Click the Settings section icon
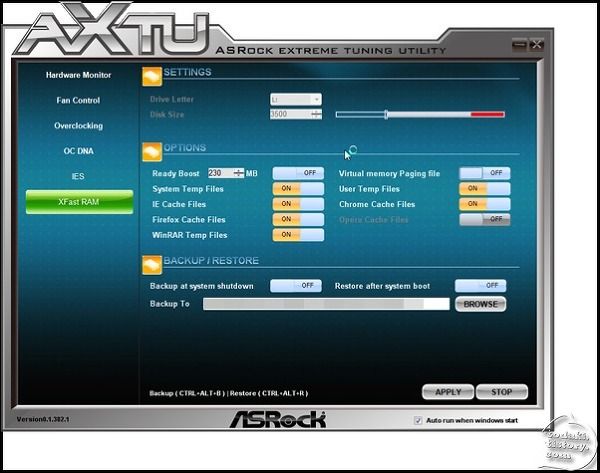 (152, 77)
